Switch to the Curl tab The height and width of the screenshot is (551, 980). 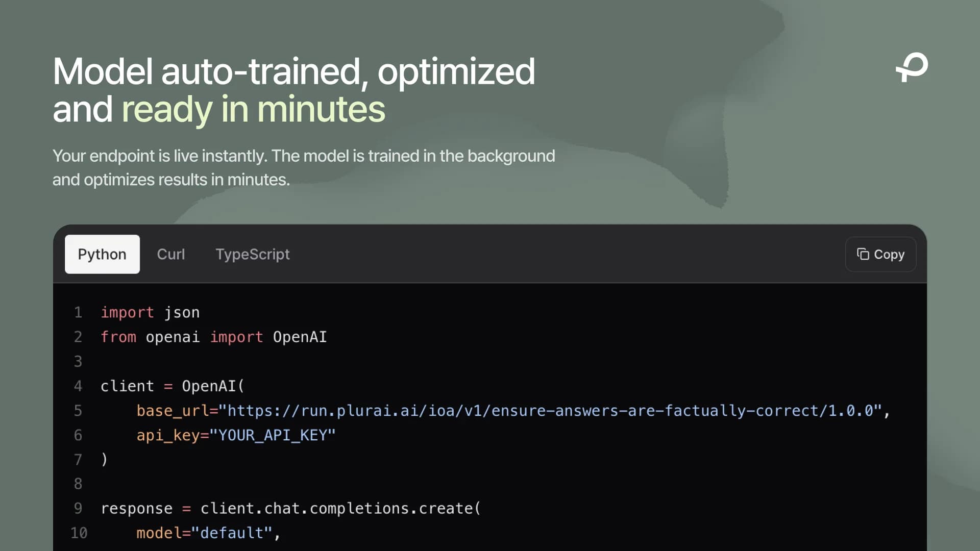171,254
